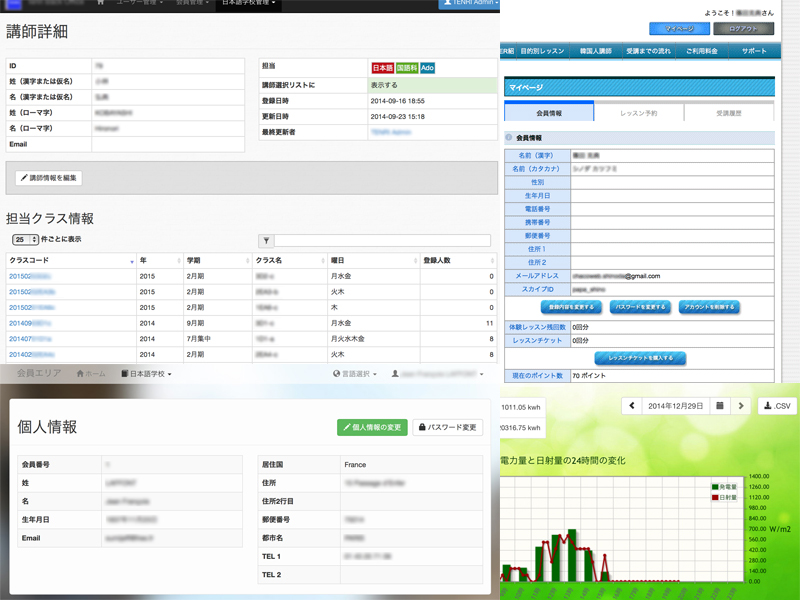
Task: Click the ログアウト button
Action: coord(743,29)
